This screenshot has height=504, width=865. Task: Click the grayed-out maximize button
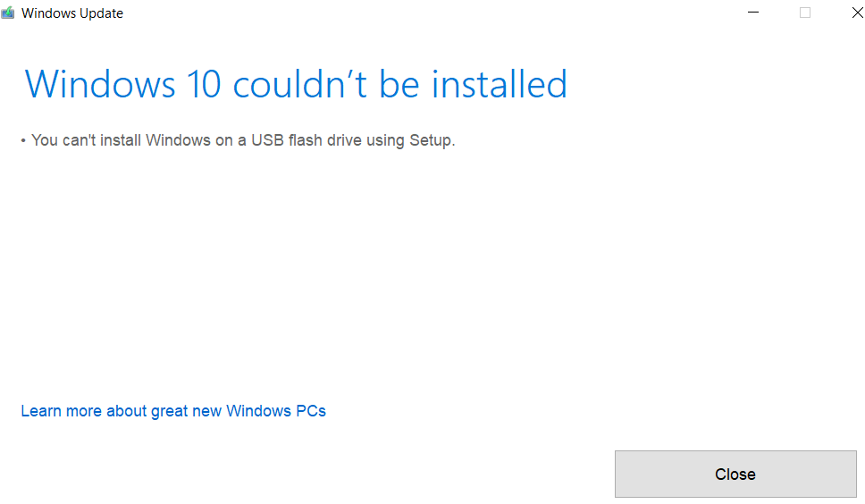click(x=805, y=13)
